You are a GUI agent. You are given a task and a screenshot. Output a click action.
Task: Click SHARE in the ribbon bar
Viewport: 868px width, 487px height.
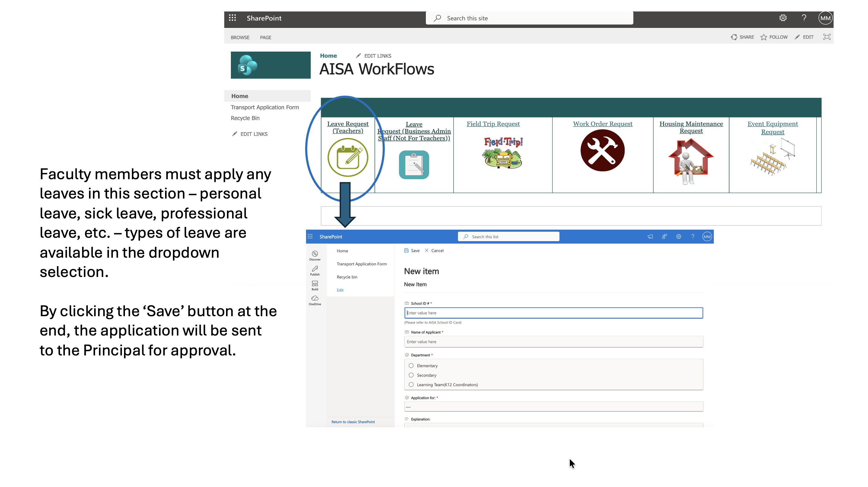(742, 37)
